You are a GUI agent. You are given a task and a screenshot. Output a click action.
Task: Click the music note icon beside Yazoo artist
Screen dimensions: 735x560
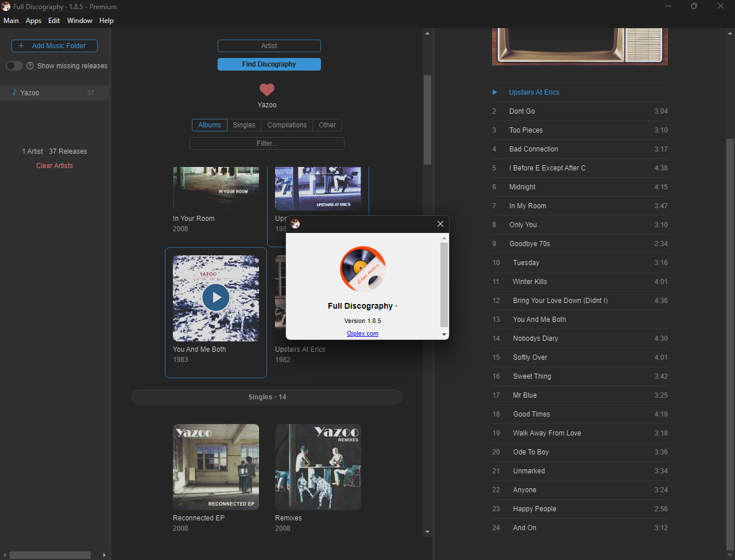[x=14, y=92]
